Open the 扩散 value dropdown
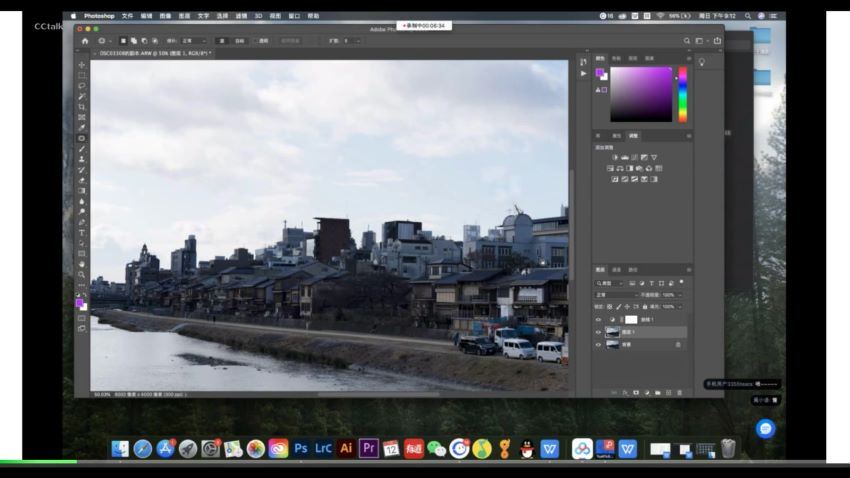 point(358,41)
